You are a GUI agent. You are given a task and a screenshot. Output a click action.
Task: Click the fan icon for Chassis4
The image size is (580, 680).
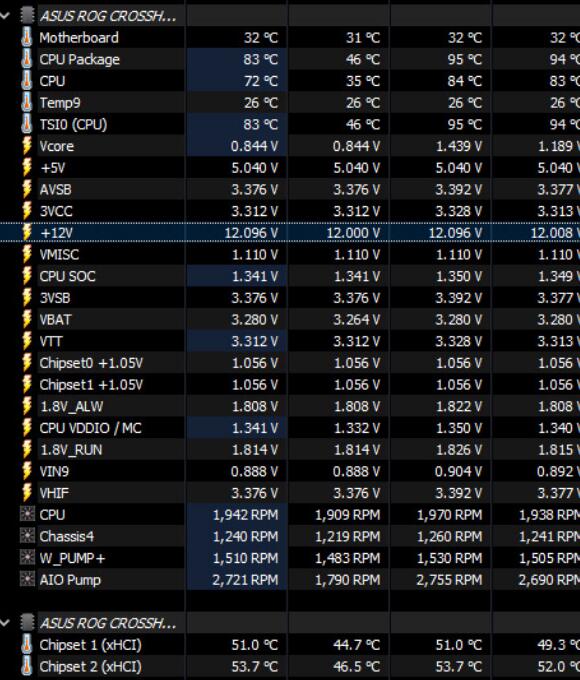(27, 536)
